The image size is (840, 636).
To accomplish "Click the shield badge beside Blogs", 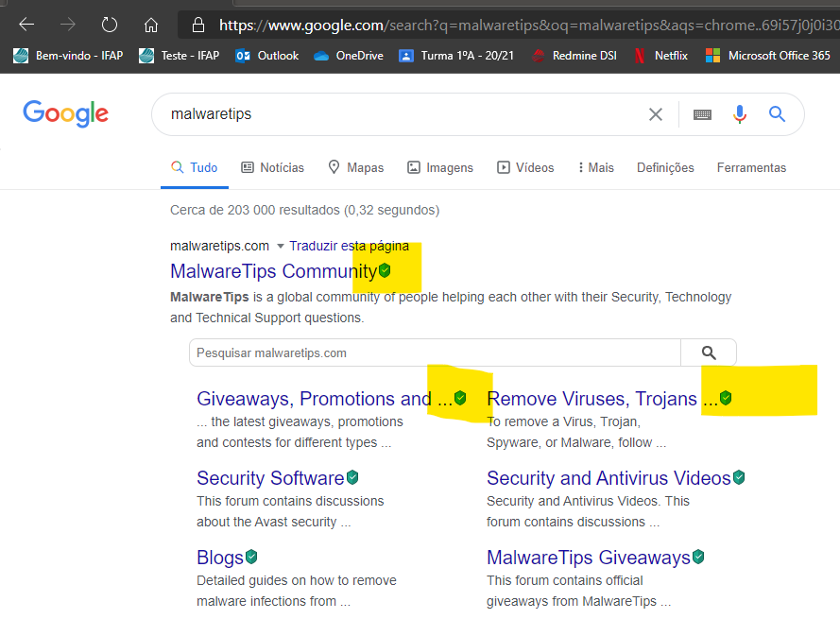I will [x=251, y=557].
